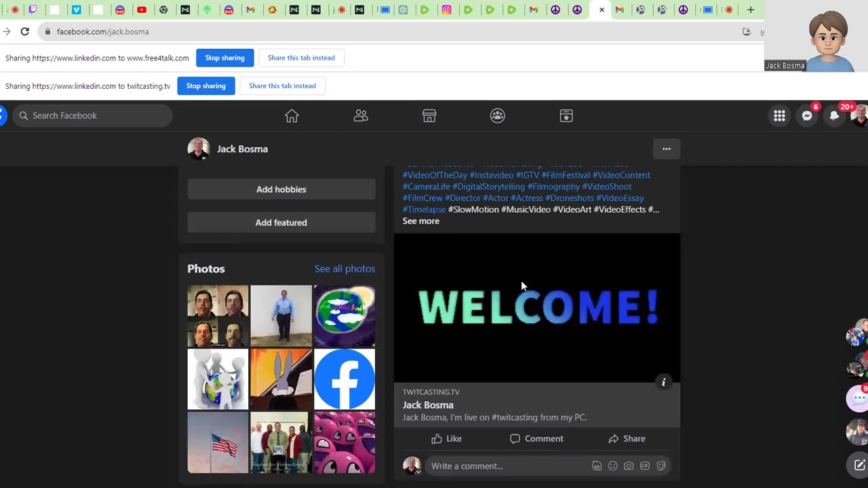Viewport: 868px width, 488px height.
Task: Open Facebook Home feed icon
Action: [x=292, y=116]
